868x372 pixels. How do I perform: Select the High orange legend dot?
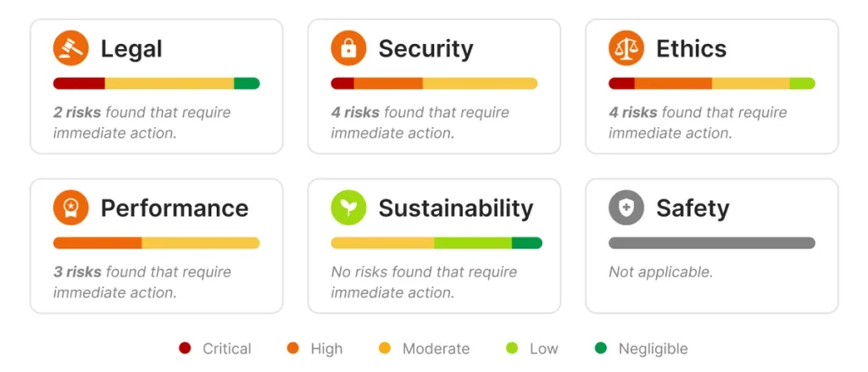point(292,348)
